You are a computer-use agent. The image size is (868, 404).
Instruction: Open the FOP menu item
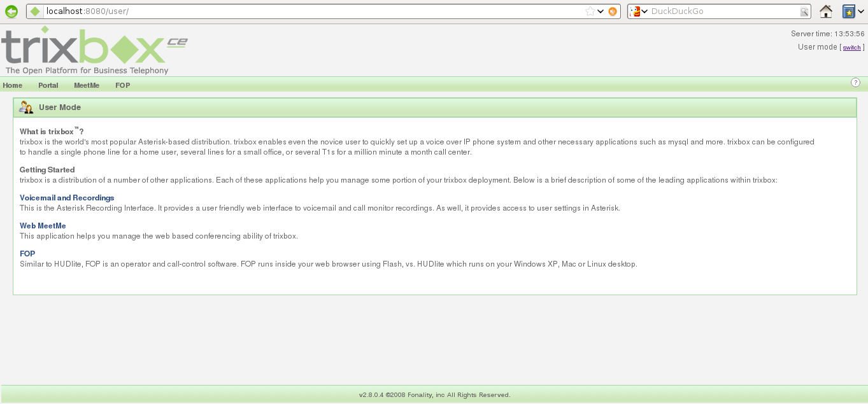(x=123, y=85)
